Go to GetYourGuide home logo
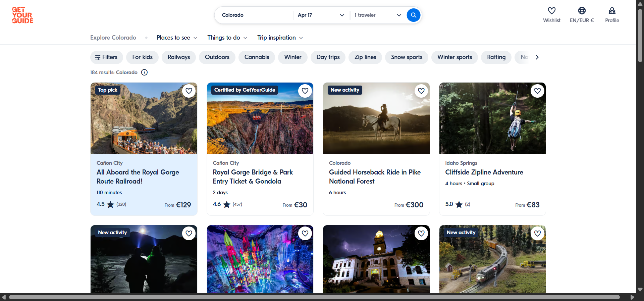Screen dimensions: 644x301 22,15
